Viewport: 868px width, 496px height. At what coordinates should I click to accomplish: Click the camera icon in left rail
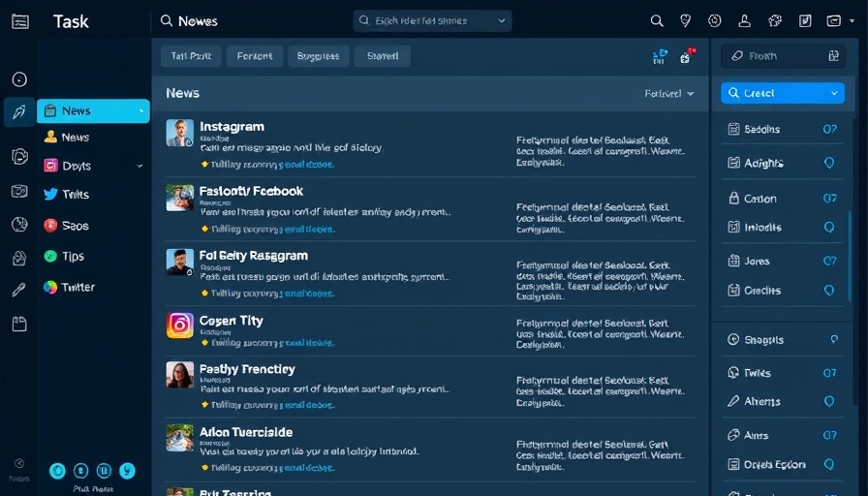(19, 192)
